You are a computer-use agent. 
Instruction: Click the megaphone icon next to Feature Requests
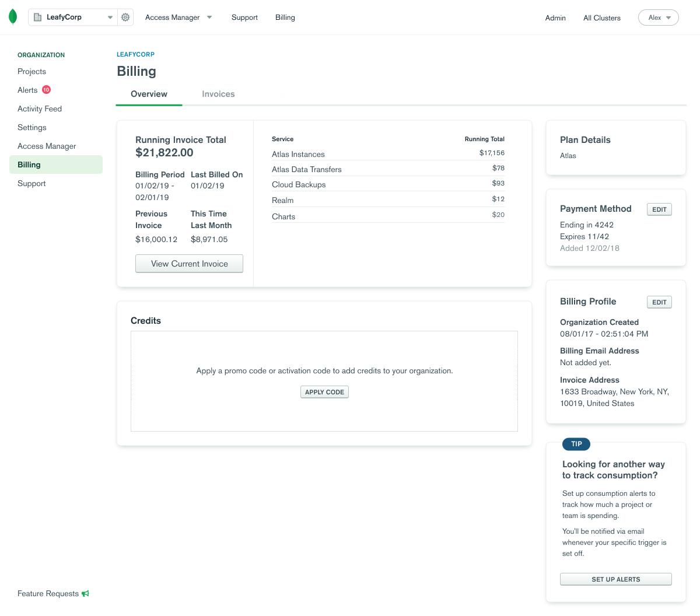pos(86,593)
